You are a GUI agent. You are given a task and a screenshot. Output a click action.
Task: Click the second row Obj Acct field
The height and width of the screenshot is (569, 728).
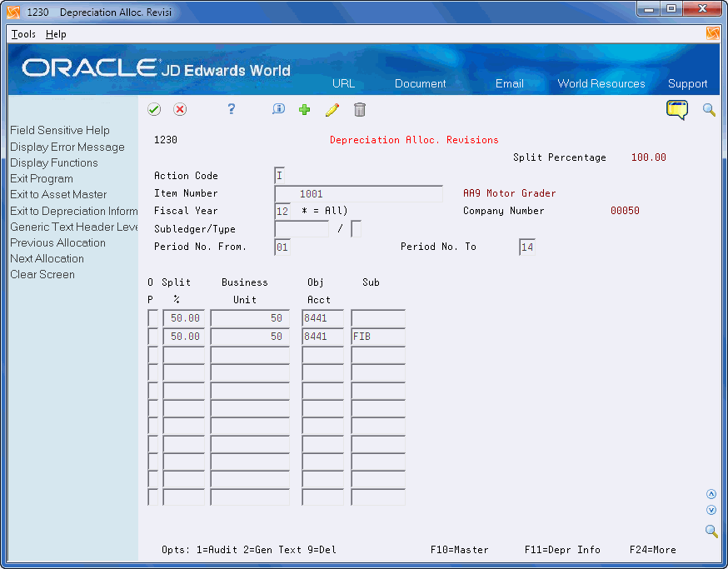tap(322, 337)
